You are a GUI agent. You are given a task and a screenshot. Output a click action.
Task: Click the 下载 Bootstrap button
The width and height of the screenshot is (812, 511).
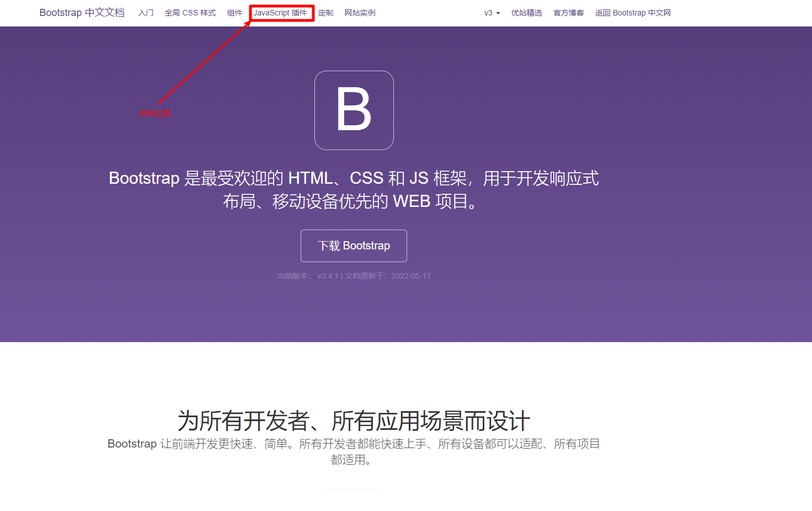pyautogui.click(x=354, y=246)
